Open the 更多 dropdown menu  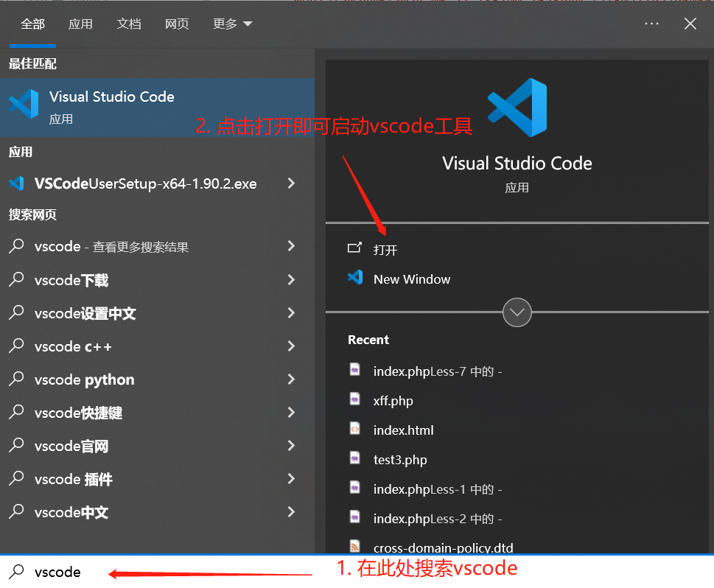coord(232,24)
